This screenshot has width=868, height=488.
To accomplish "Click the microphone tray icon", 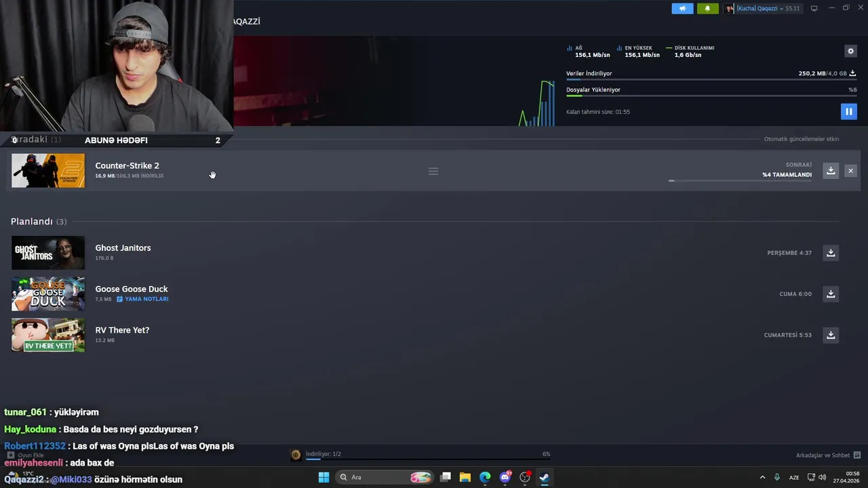I will pos(777,477).
